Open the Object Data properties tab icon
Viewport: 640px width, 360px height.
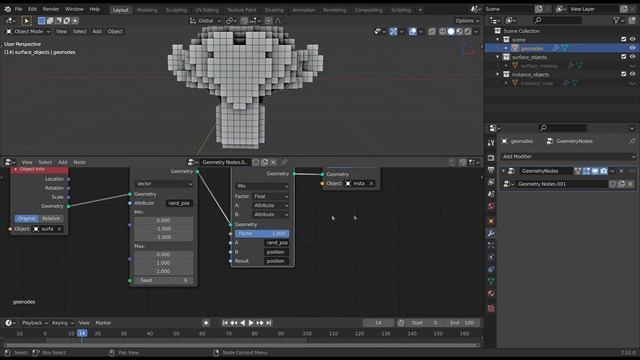491,281
